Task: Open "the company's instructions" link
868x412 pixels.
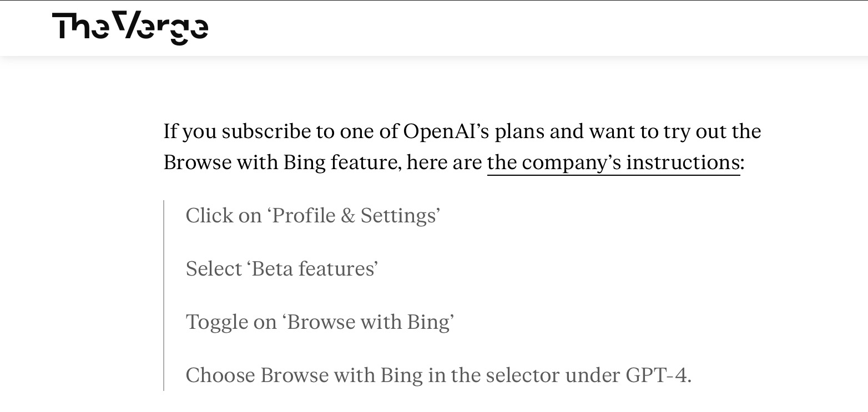Action: pos(613,162)
